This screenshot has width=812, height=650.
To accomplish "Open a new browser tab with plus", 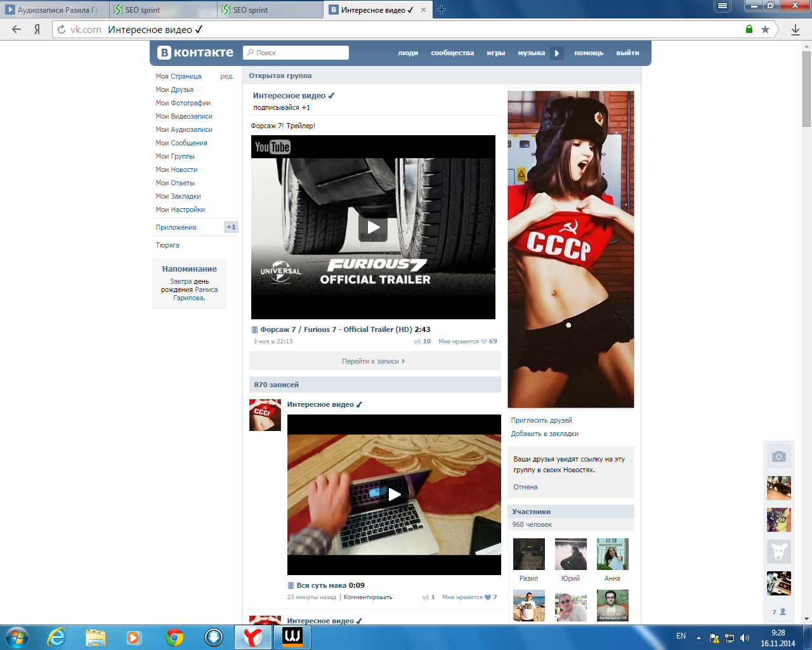I will point(442,10).
